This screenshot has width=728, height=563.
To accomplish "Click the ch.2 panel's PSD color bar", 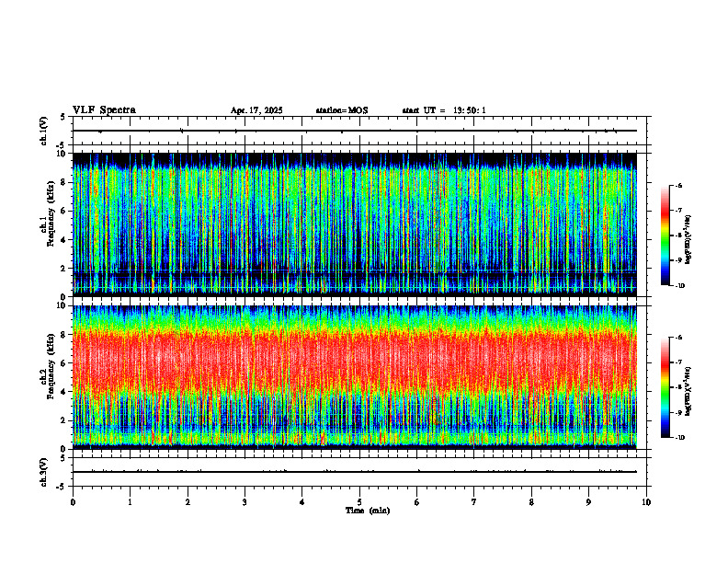I will point(665,387).
